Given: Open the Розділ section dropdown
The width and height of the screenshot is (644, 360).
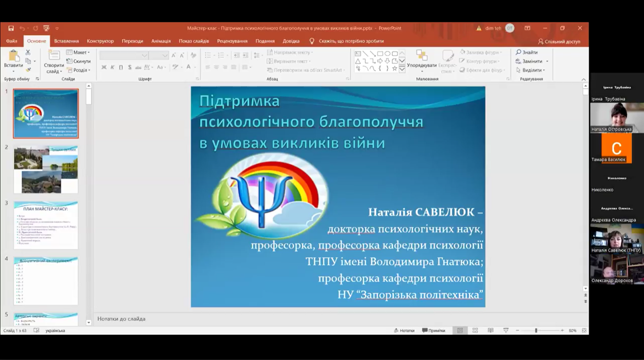Looking at the screenshot, I should tap(78, 70).
